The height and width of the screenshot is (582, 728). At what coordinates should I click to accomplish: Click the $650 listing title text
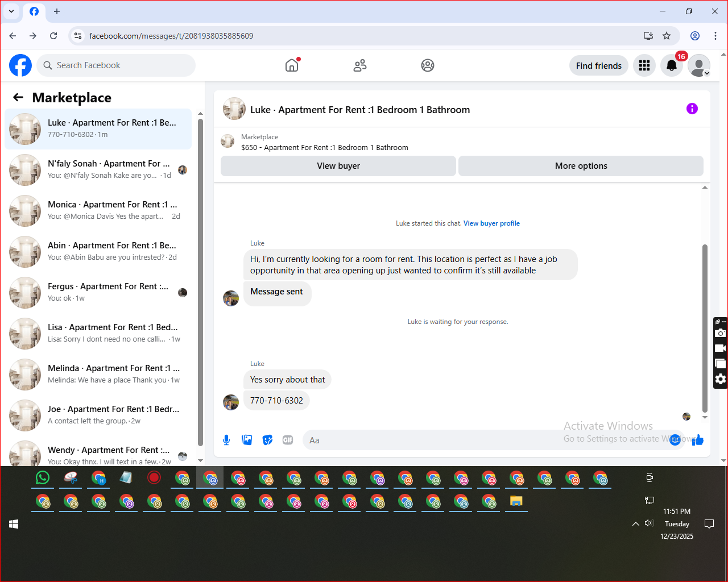[x=325, y=147]
